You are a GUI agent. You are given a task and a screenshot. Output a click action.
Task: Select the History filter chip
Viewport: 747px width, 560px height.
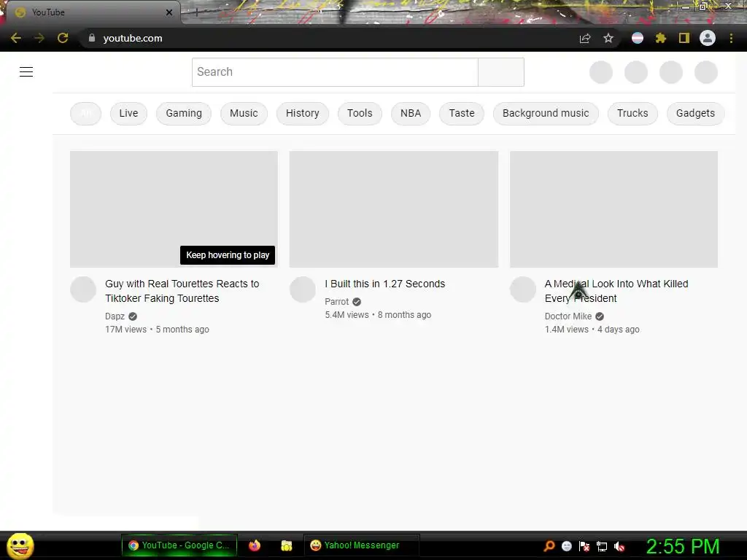click(x=303, y=113)
